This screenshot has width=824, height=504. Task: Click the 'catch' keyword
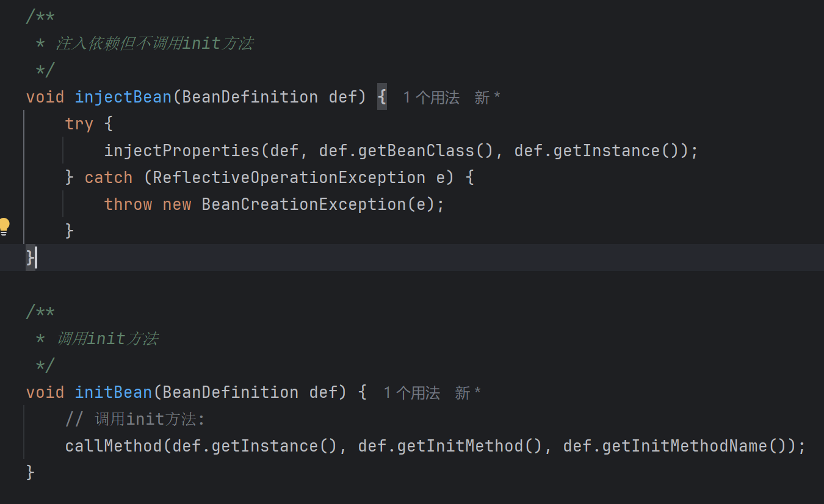109,178
